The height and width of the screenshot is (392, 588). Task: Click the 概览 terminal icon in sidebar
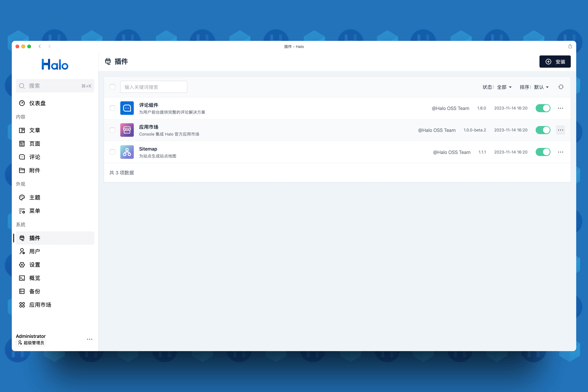coord(22,278)
